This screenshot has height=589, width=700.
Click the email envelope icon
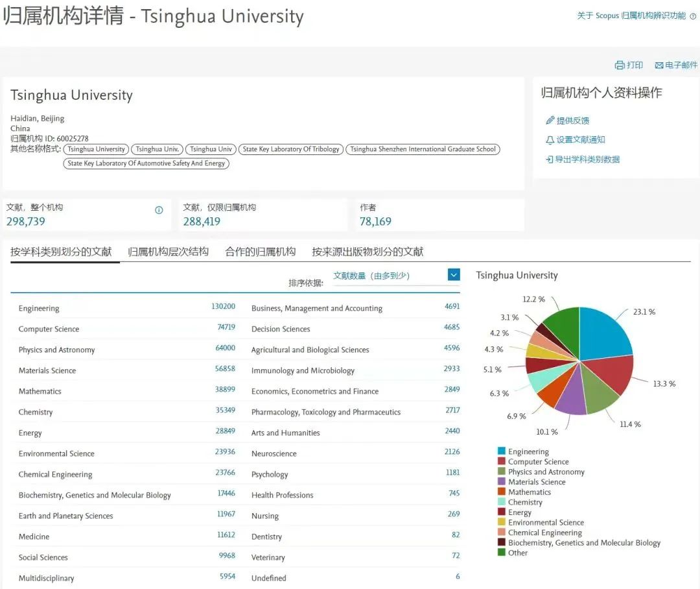tap(659, 66)
